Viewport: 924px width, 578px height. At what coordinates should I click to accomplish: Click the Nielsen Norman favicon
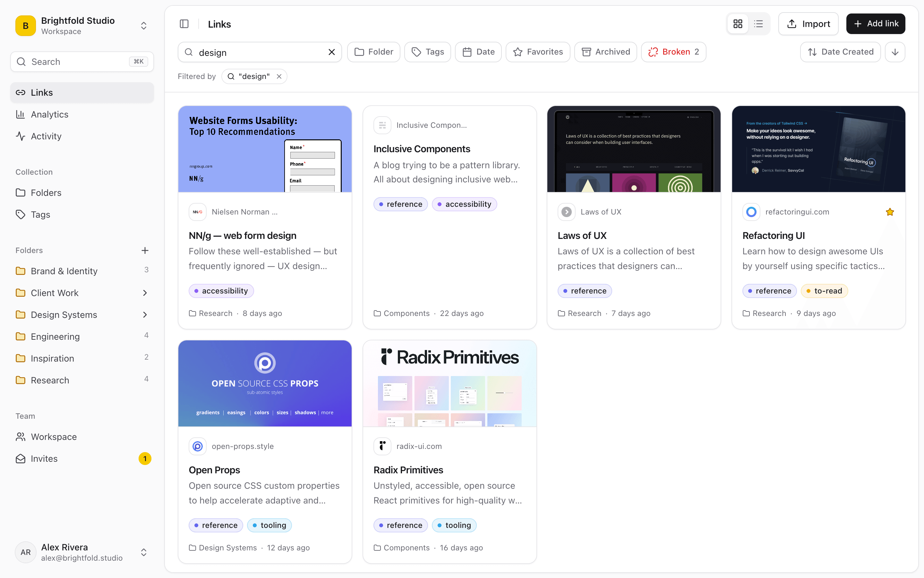(x=197, y=212)
